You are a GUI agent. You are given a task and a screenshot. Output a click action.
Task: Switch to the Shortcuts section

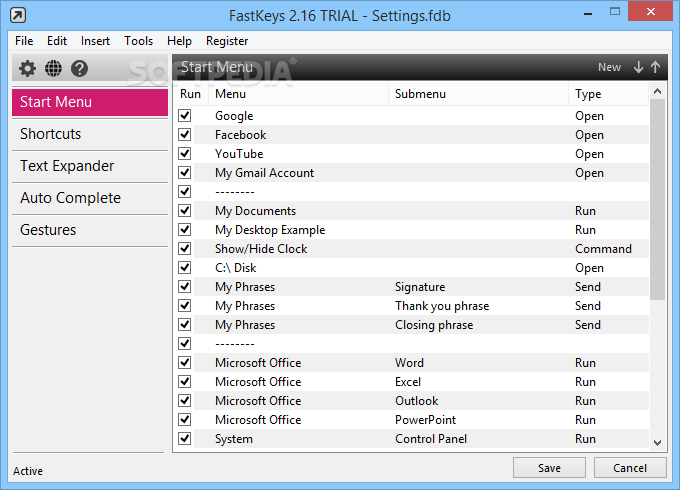pos(90,134)
